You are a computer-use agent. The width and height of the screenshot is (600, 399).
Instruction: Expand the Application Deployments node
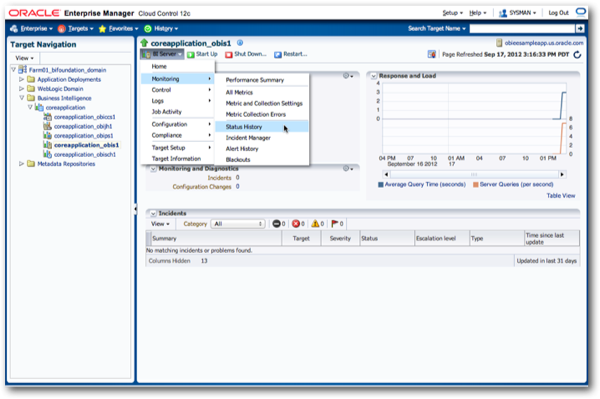(x=21, y=79)
